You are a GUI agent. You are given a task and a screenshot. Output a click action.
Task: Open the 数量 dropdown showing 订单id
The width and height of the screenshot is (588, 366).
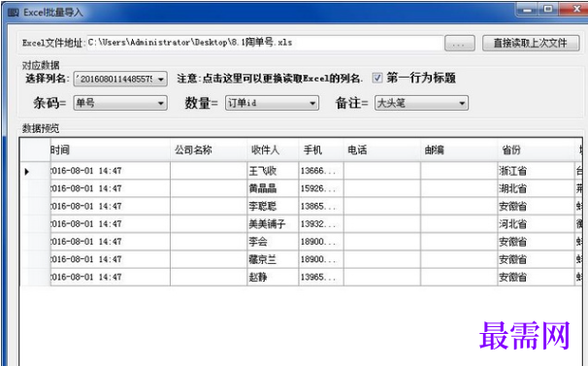(x=272, y=103)
